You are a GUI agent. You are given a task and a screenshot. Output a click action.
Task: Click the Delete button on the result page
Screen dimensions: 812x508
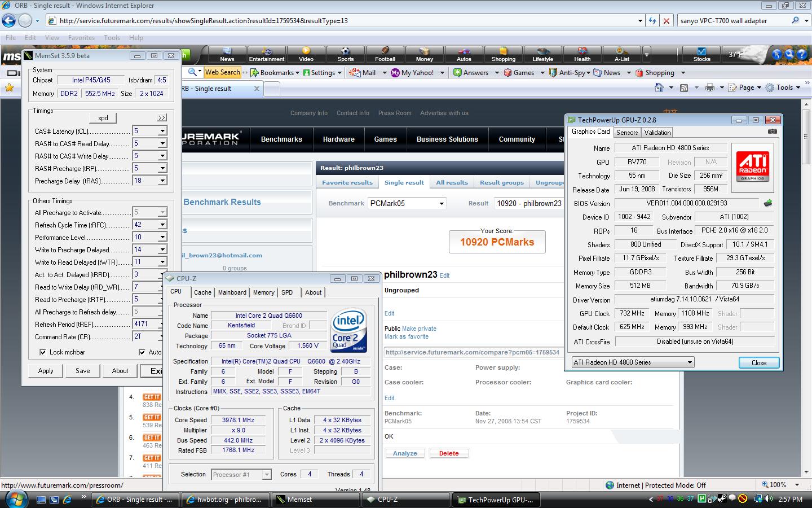[449, 453]
